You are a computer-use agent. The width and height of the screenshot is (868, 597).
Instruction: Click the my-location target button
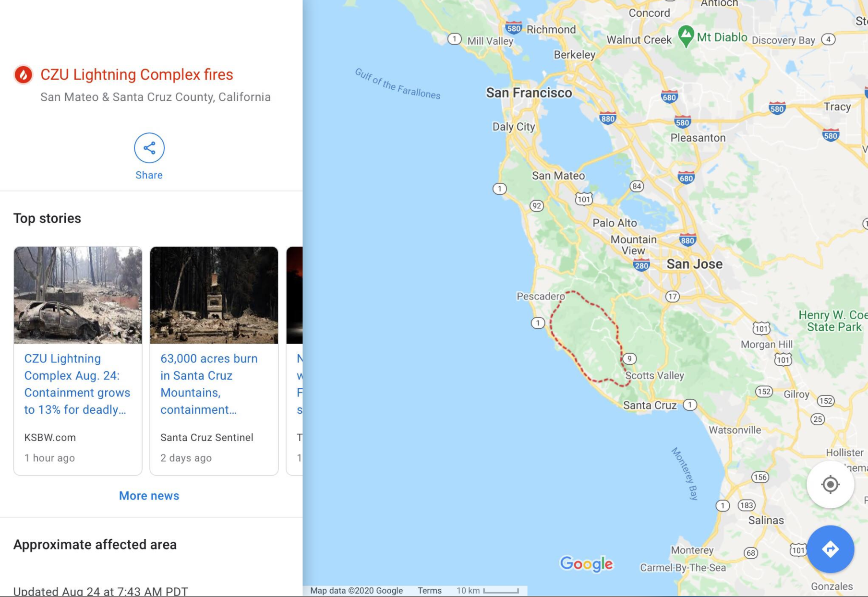tap(830, 484)
